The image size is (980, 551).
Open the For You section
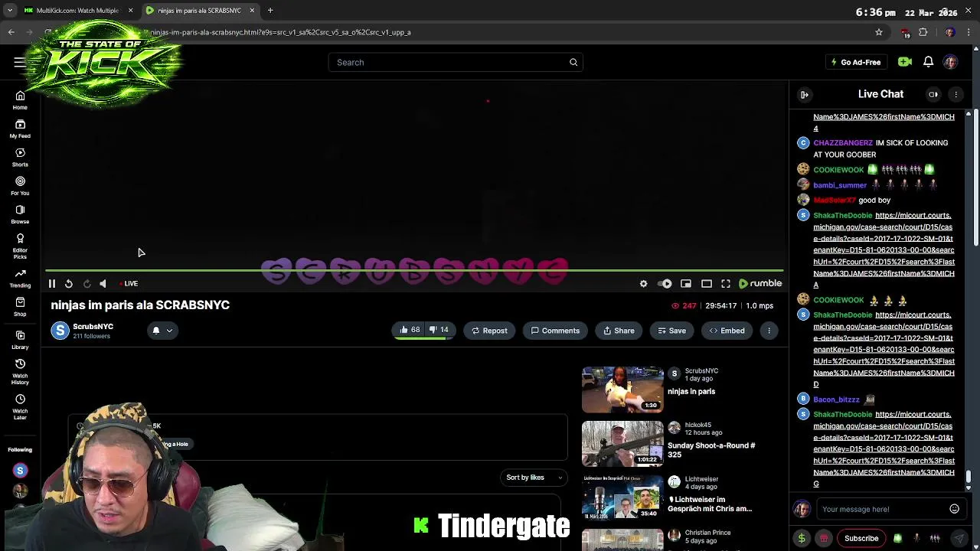point(20,185)
